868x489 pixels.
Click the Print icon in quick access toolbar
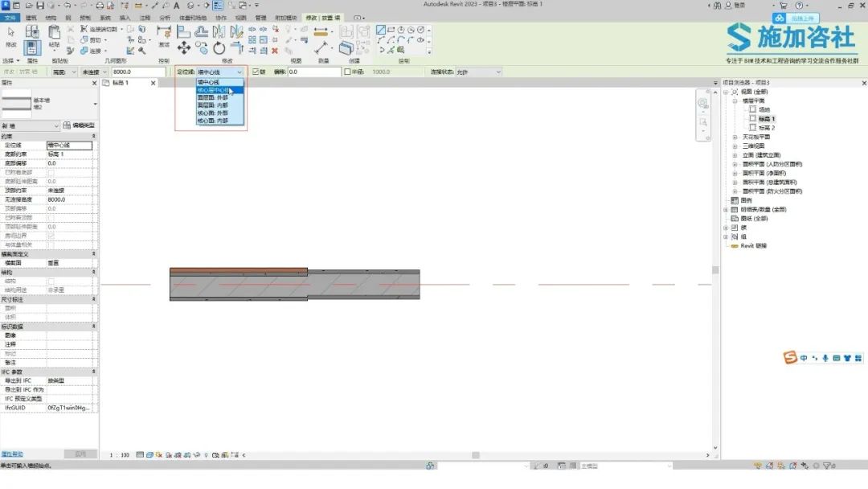[100, 6]
